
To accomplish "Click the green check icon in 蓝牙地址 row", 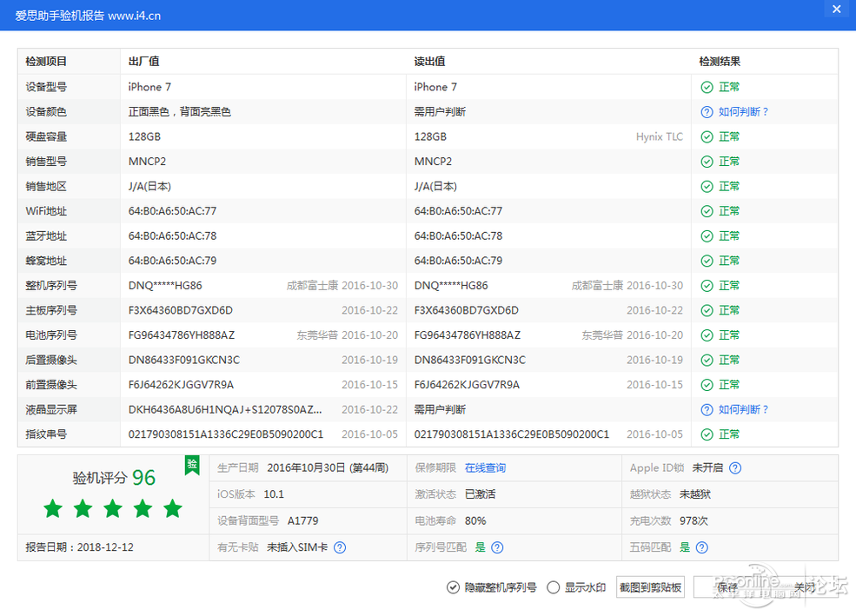I will pos(707,236).
